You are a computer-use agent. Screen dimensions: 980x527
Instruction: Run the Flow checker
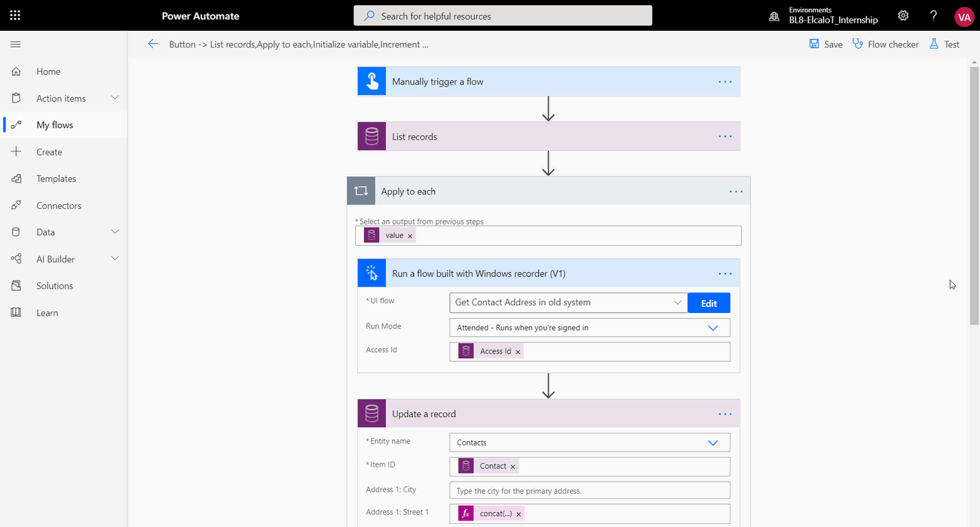(885, 44)
